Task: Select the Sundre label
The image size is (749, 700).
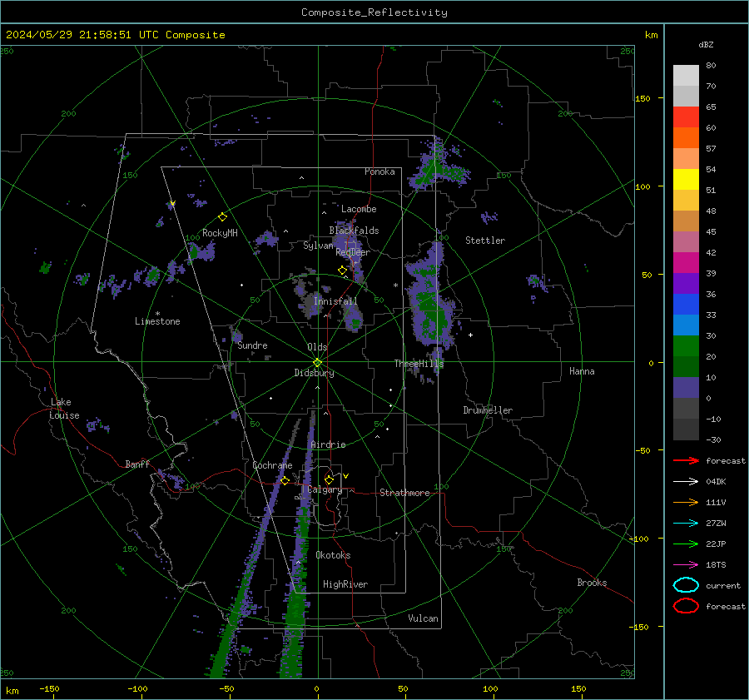Action: pyautogui.click(x=252, y=345)
